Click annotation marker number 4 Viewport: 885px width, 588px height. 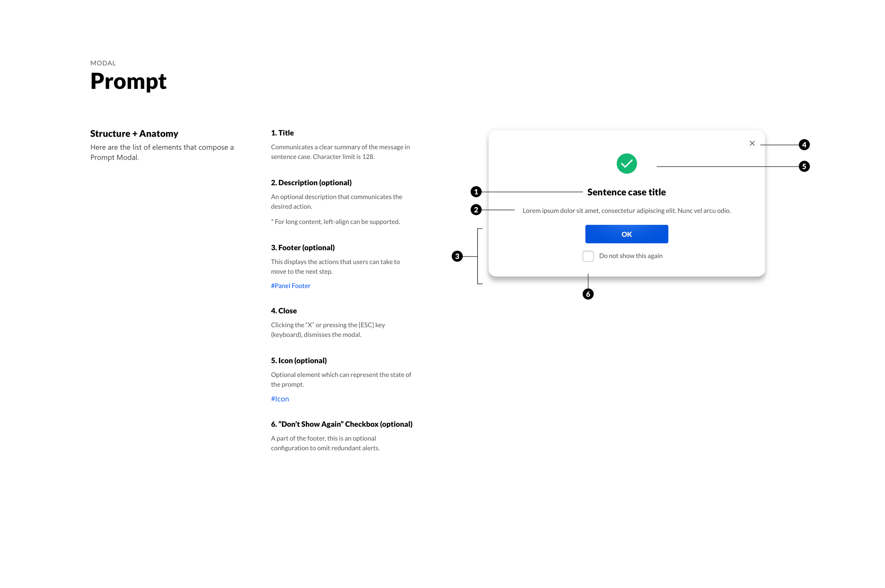click(x=804, y=145)
